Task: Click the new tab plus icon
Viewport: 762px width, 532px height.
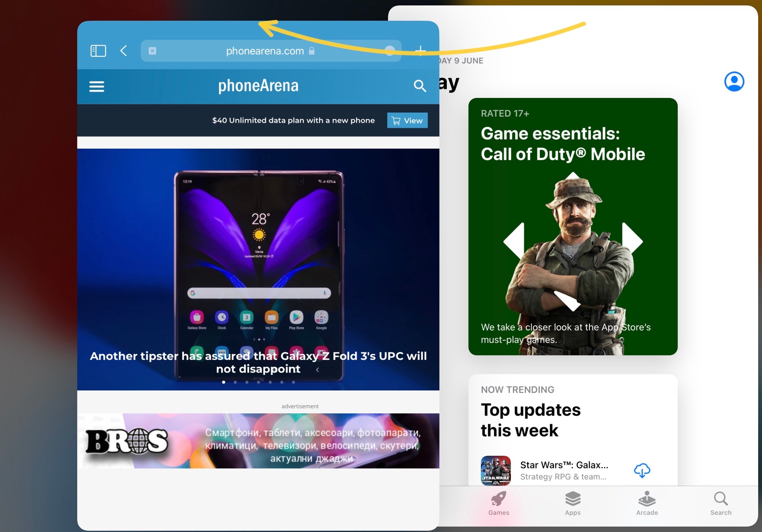Action: (x=422, y=51)
